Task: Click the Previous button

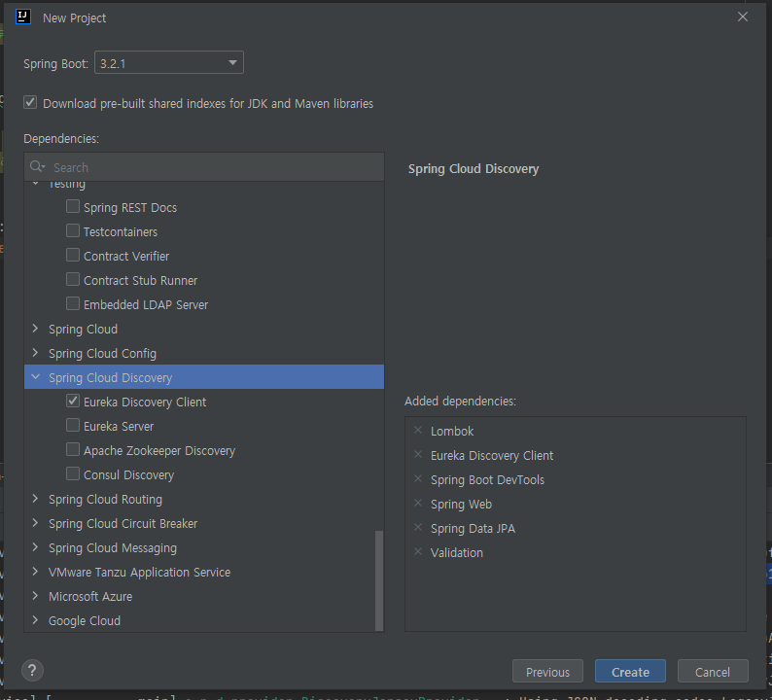Action: [x=547, y=672]
